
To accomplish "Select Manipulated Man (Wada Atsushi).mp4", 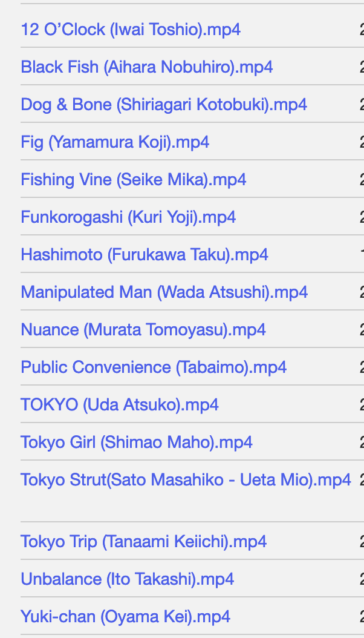I will tap(164, 292).
